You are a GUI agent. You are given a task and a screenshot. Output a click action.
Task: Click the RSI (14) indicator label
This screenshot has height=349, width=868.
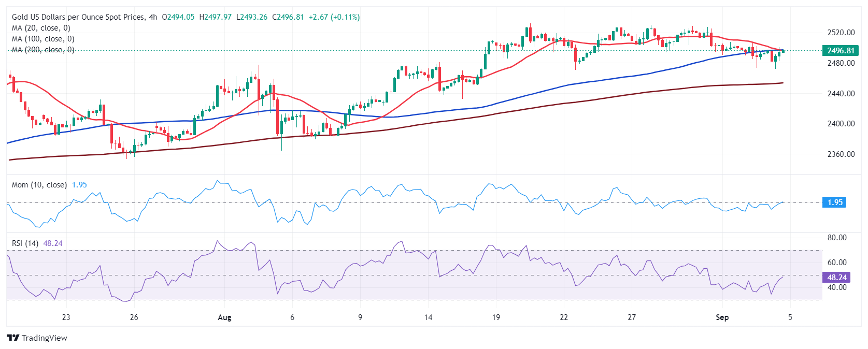point(25,243)
